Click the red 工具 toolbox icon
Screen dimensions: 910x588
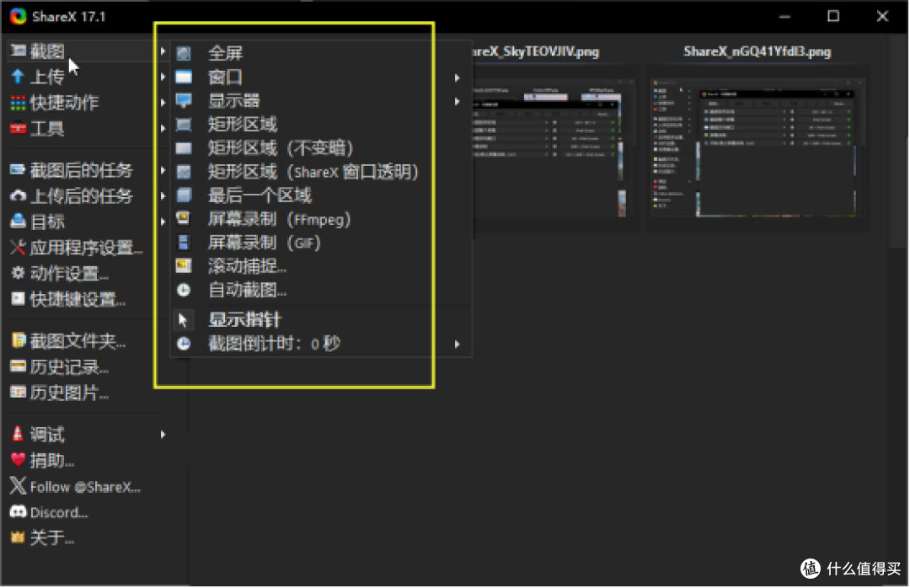click(x=18, y=128)
